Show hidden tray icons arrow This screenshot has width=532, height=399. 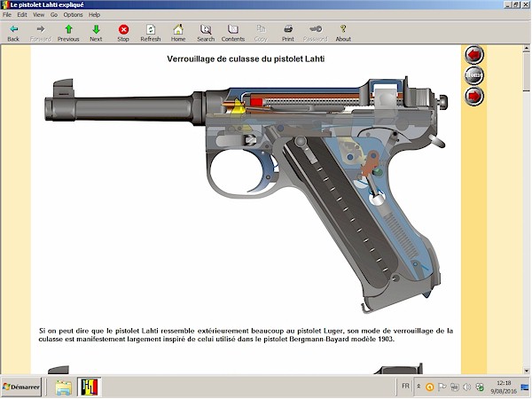pos(419,387)
